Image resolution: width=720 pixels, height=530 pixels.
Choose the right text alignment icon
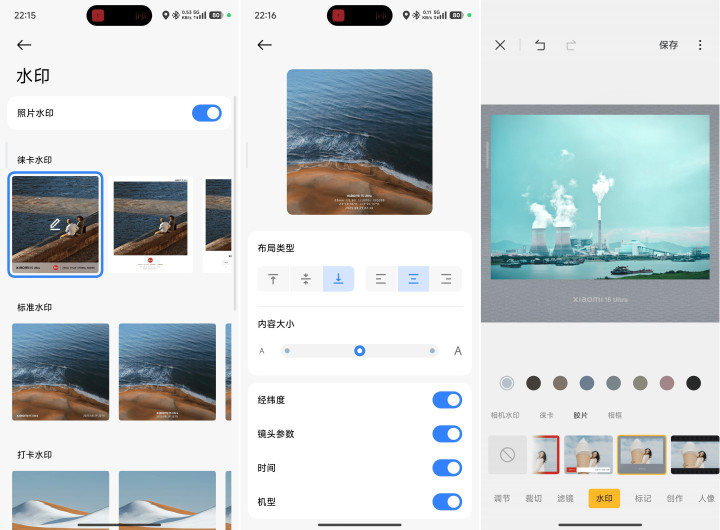446,279
